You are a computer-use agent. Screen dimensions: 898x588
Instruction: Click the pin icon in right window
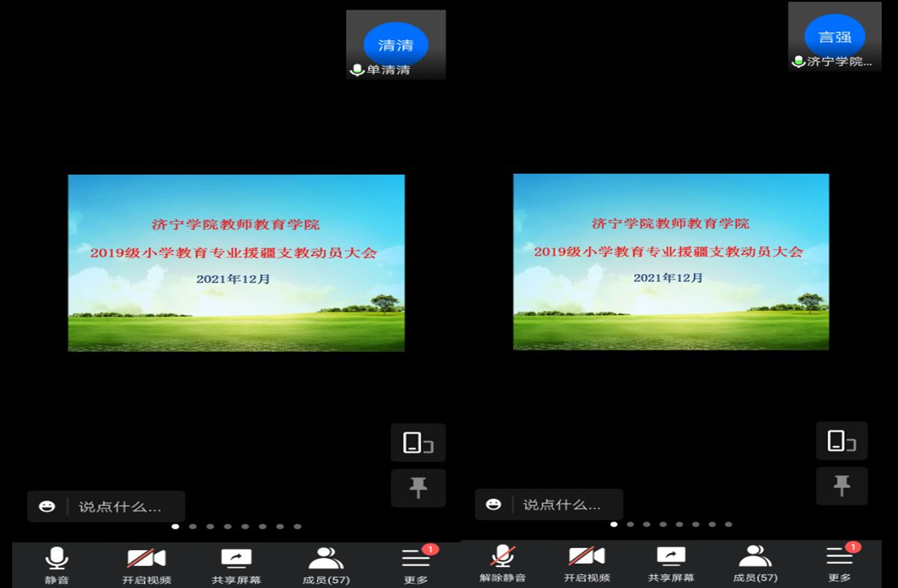[x=841, y=485]
